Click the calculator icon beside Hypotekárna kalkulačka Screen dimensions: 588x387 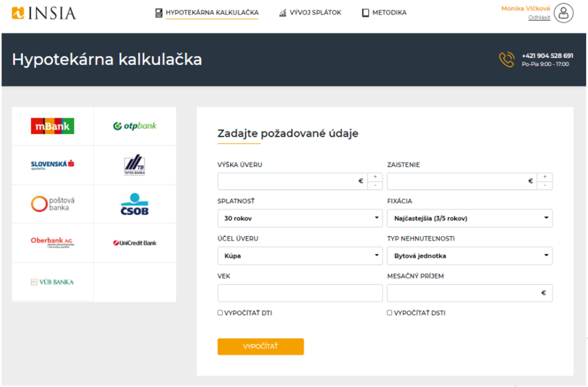click(159, 13)
